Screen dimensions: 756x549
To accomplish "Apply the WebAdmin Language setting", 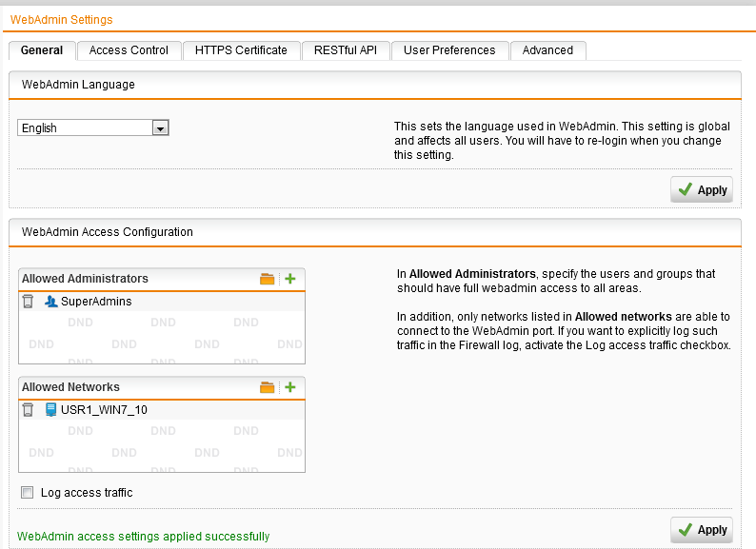I will click(x=702, y=190).
